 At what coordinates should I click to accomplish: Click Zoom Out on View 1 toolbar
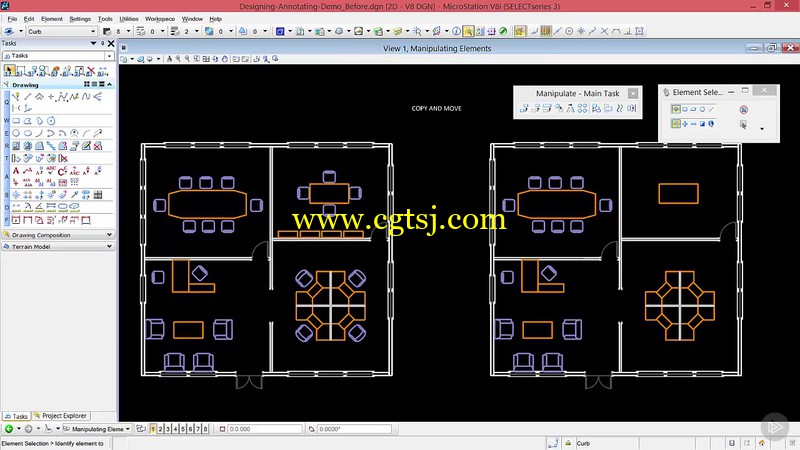(187, 59)
